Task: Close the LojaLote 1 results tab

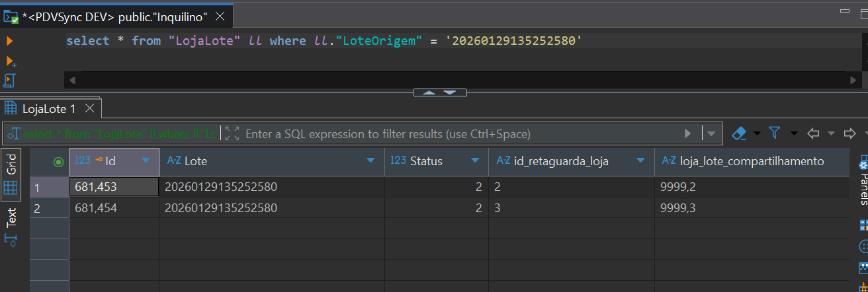Action: point(90,108)
